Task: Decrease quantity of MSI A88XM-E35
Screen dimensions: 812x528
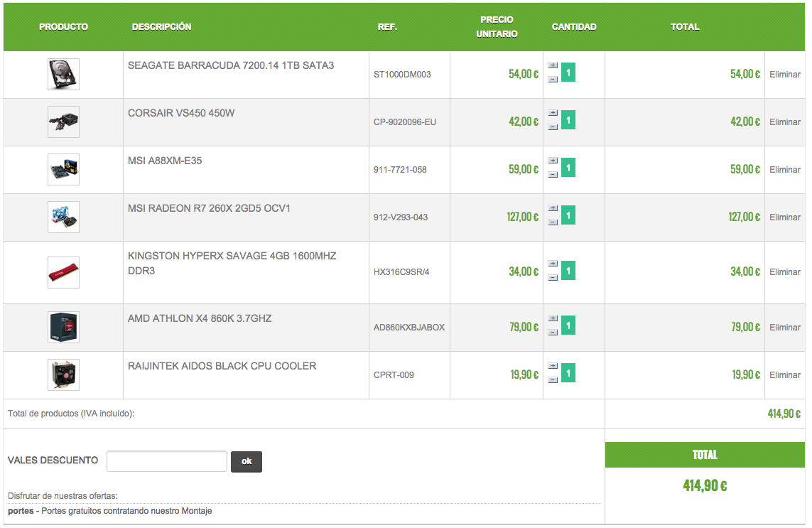Action: click(x=553, y=175)
